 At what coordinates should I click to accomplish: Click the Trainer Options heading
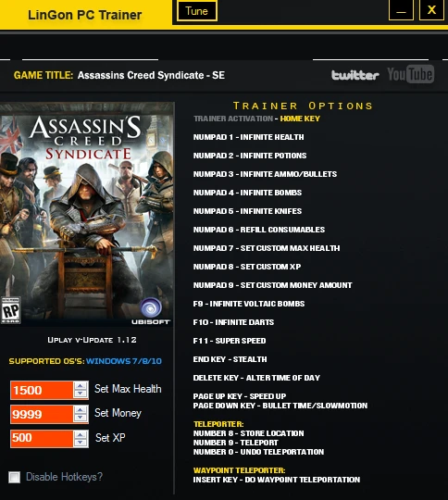pos(303,106)
